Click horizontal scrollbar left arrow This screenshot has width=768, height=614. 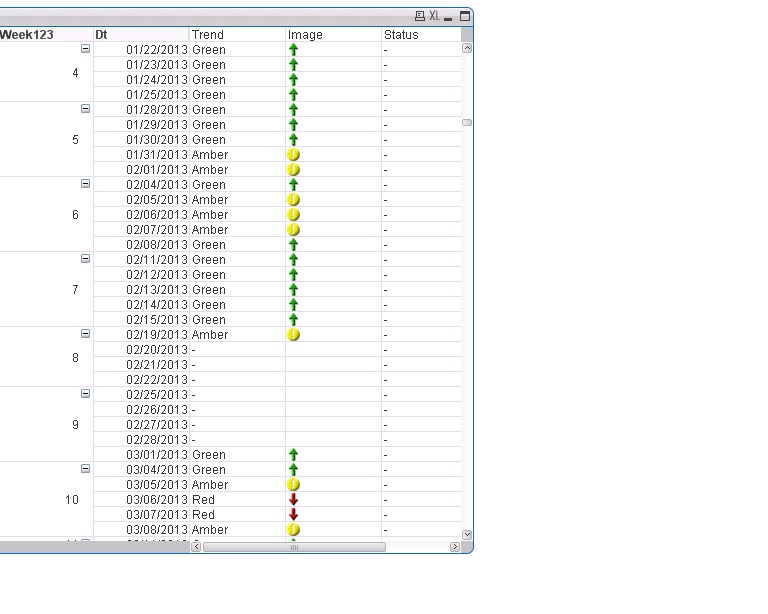[196, 547]
